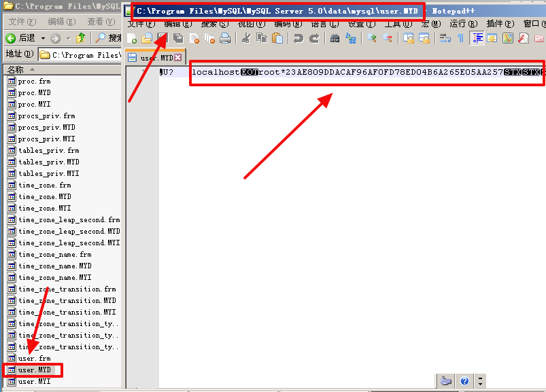Screen dimensions: 546x392
Task: Open the 宏(M) menu
Action: [431, 24]
